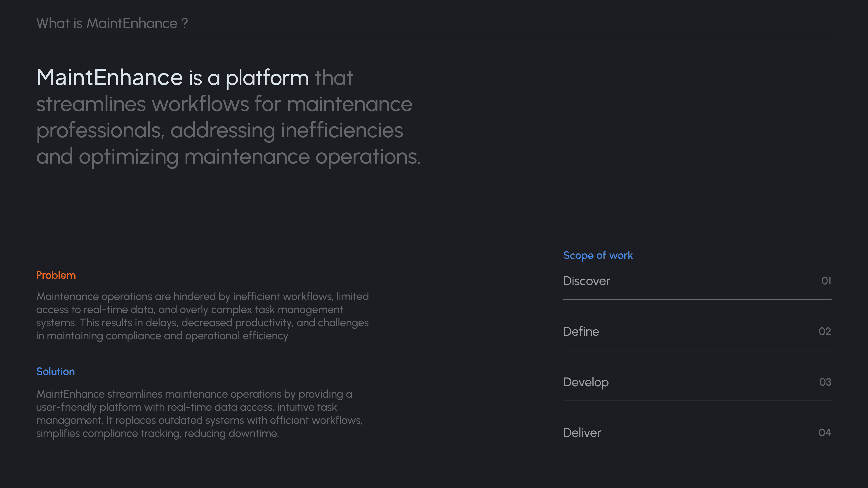Screen dimensions: 868x488
Task: Click the Problem description paragraph
Action: click(202, 316)
